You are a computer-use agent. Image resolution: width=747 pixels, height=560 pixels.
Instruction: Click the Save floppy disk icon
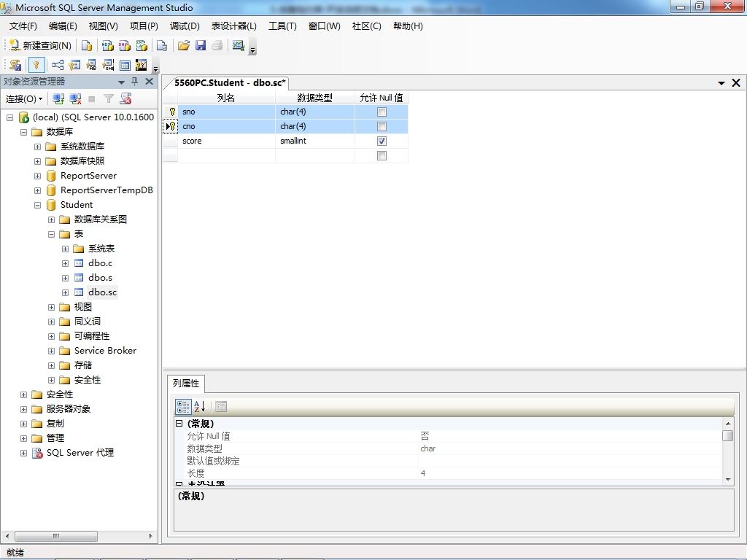point(201,45)
